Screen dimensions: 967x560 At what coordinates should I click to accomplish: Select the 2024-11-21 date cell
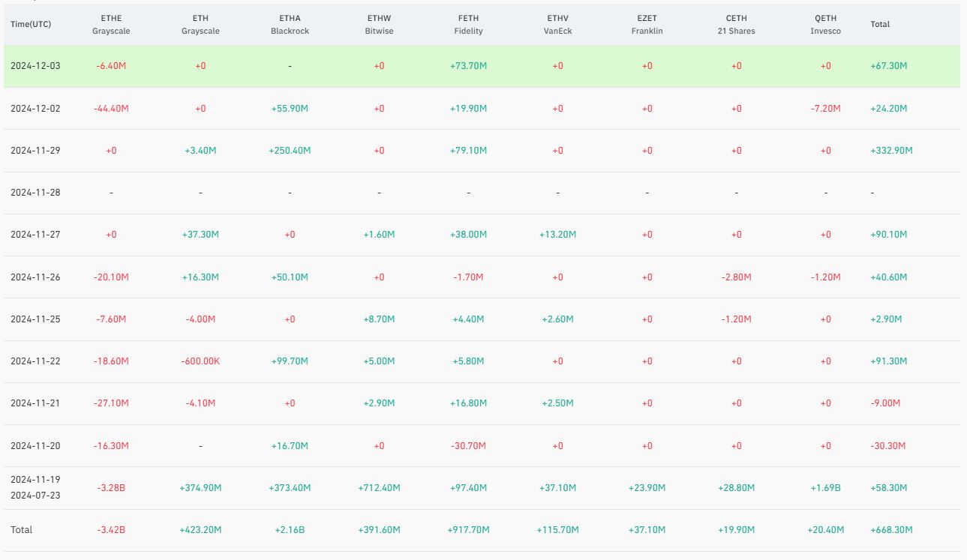click(35, 403)
